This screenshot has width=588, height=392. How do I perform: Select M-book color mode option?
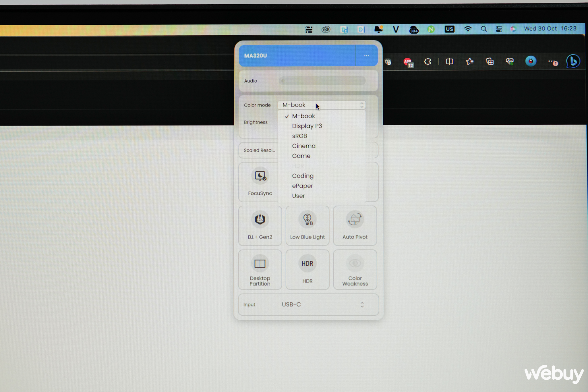coord(303,115)
